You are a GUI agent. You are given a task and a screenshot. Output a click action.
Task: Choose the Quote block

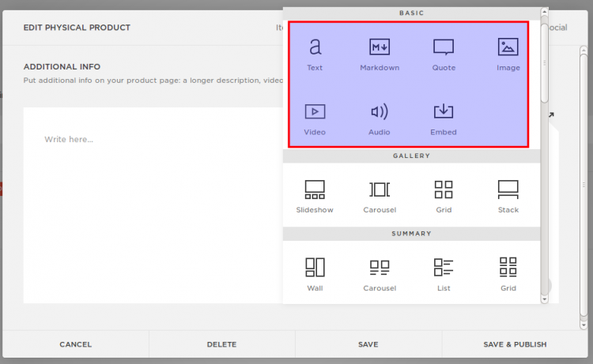pyautogui.click(x=444, y=54)
